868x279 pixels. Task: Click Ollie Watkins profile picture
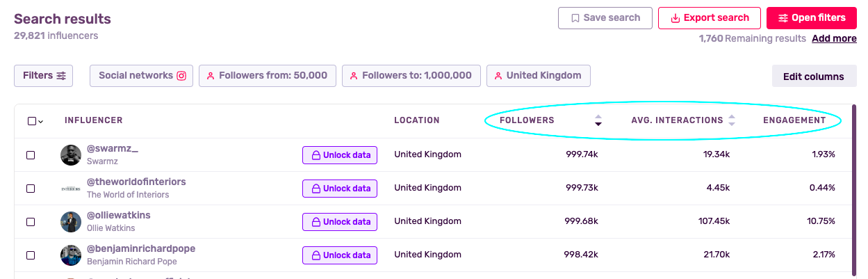click(71, 222)
